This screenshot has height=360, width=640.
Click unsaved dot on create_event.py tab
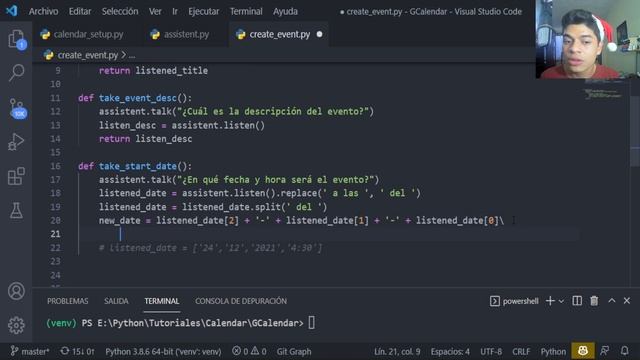tap(320, 34)
